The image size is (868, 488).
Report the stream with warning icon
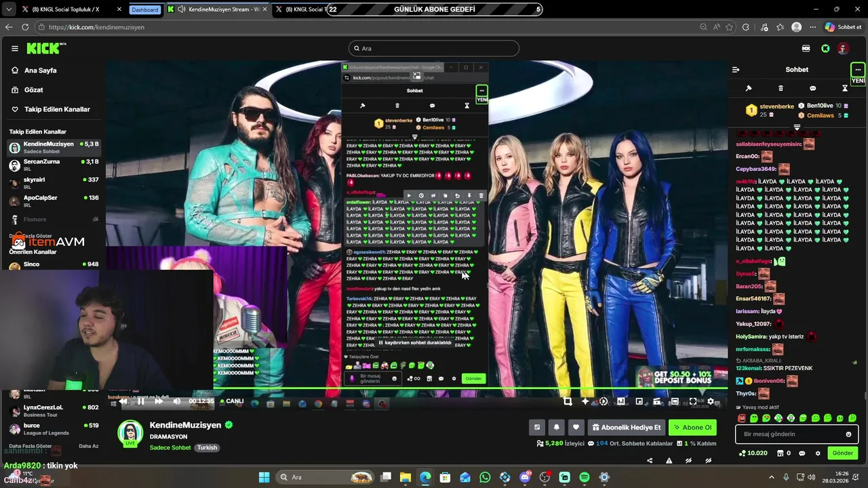(x=669, y=460)
